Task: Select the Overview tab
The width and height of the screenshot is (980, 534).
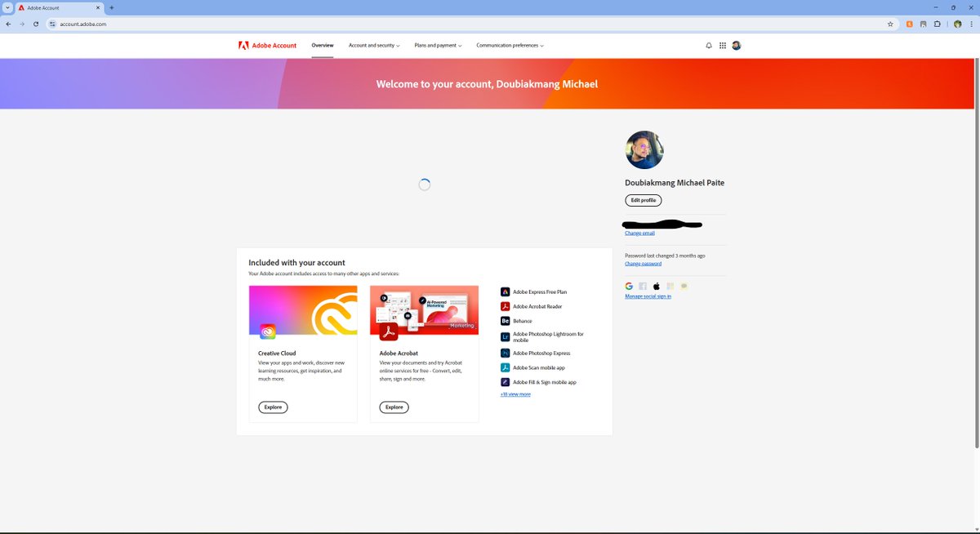Action: tap(323, 46)
